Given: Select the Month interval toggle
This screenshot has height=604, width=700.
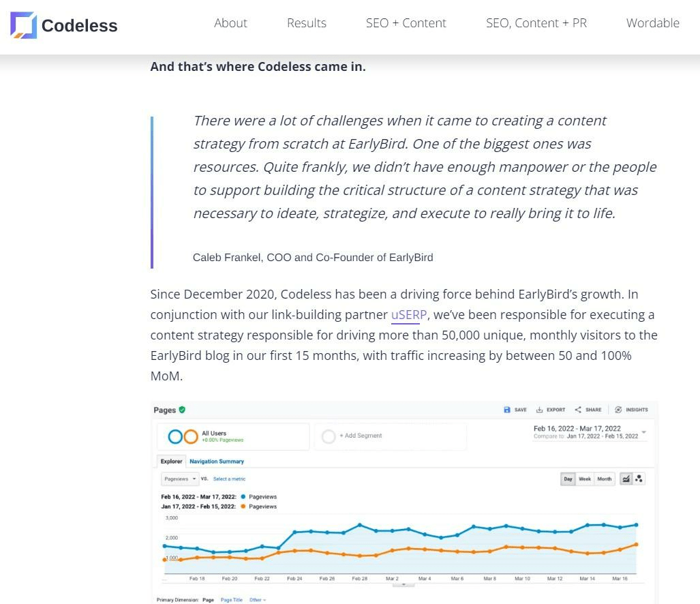Looking at the screenshot, I should [605, 479].
